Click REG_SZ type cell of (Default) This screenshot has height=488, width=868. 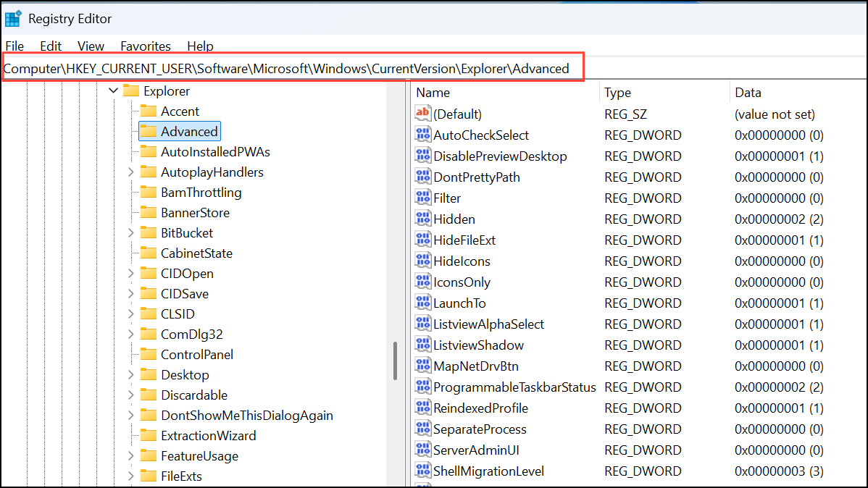click(x=625, y=114)
